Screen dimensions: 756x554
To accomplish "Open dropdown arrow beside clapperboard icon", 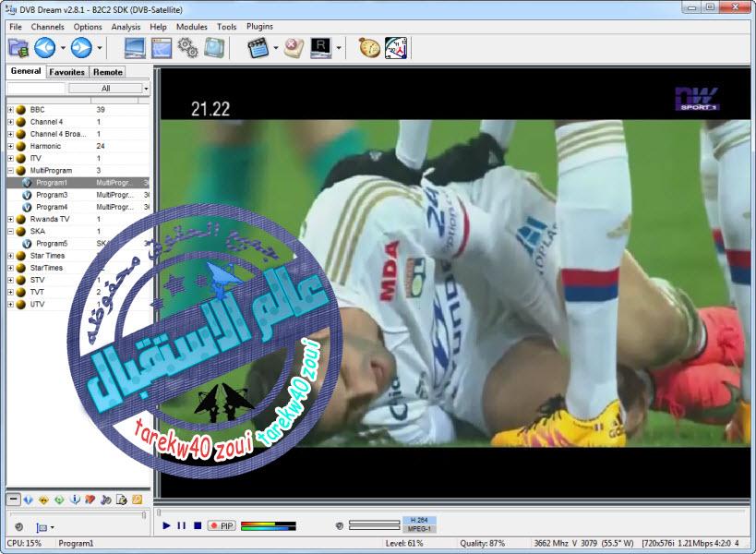I will [x=276, y=48].
